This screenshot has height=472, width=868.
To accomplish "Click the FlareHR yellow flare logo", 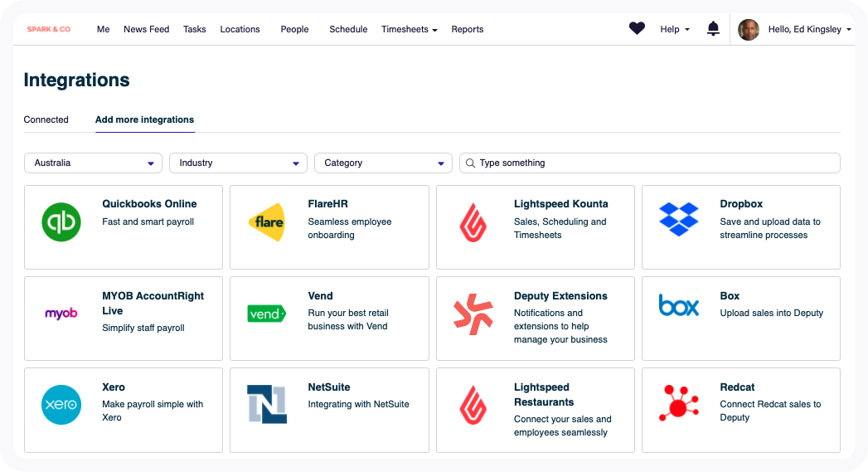I will click(267, 222).
